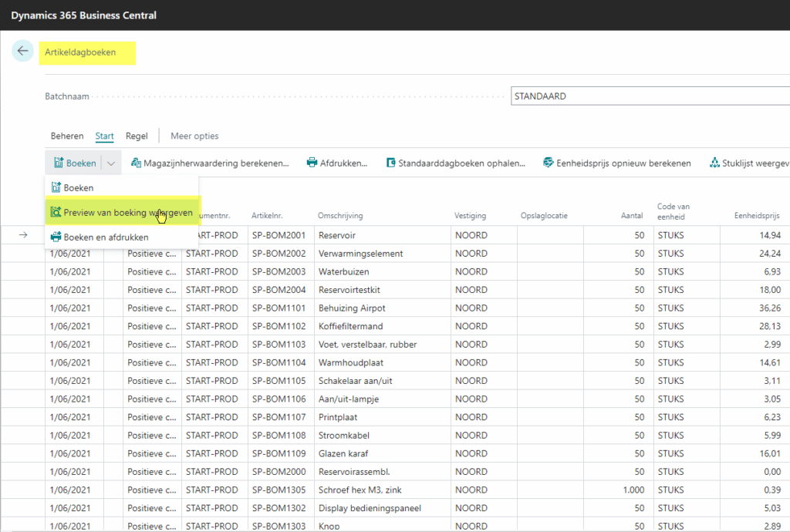The height and width of the screenshot is (532, 790).
Task: Click the back arrow button
Action: (x=22, y=52)
